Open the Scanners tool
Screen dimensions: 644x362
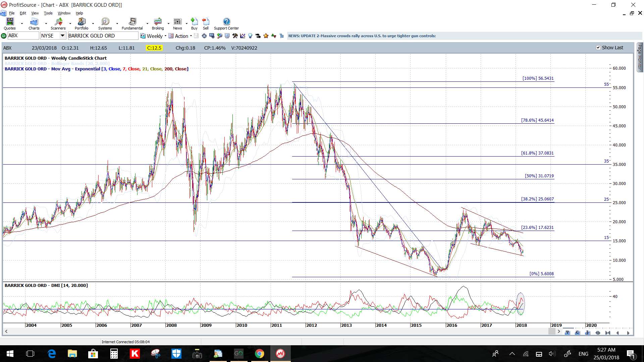(x=58, y=23)
